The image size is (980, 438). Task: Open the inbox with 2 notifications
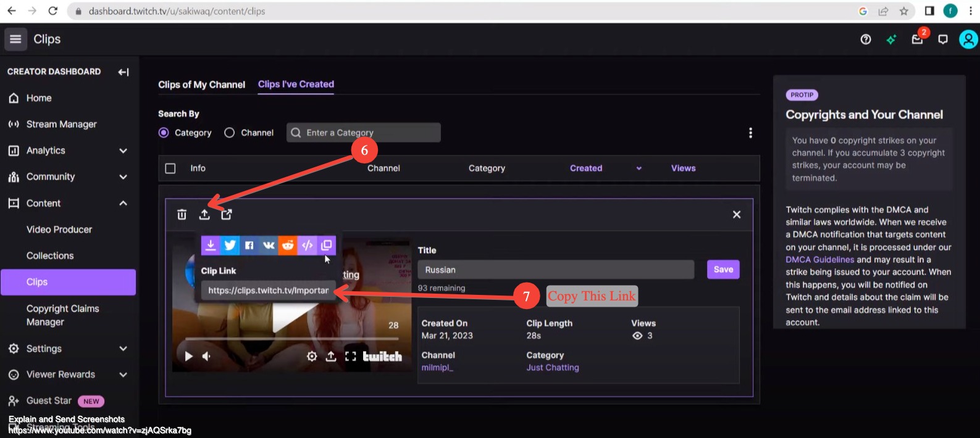click(x=918, y=39)
